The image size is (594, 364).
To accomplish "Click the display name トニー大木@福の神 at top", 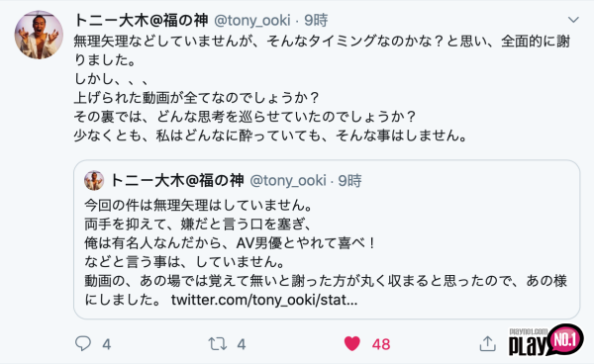I will pyautogui.click(x=141, y=20).
